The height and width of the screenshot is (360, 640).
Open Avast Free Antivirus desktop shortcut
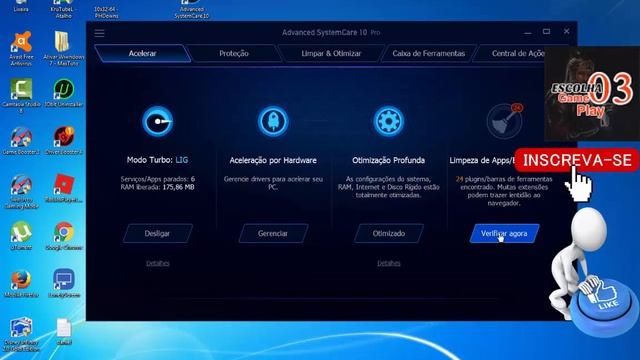pyautogui.click(x=21, y=49)
